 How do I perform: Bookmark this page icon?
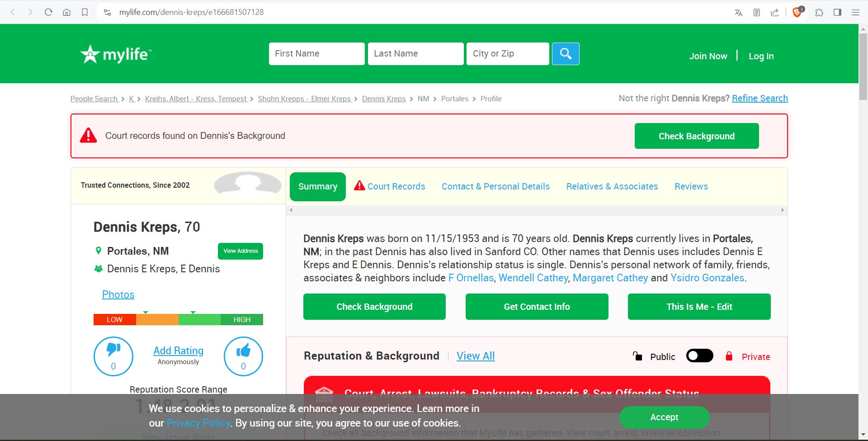(x=85, y=12)
